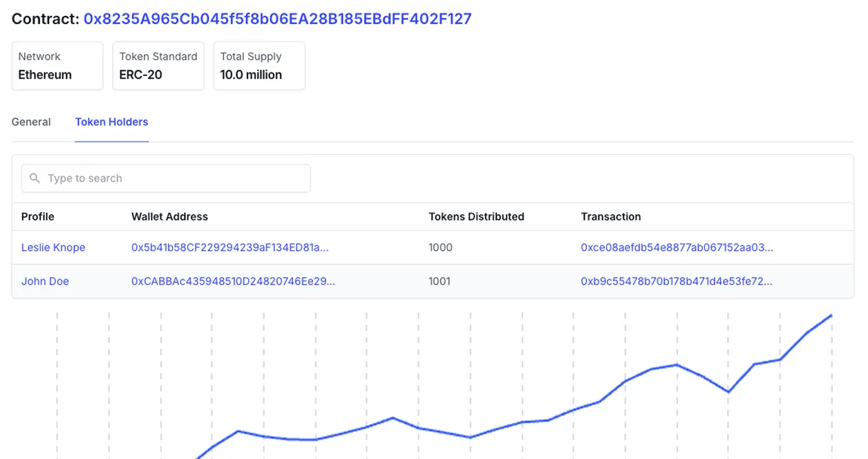View transaction starting with 0xb9c55478
The image size is (868, 459).
(x=677, y=281)
